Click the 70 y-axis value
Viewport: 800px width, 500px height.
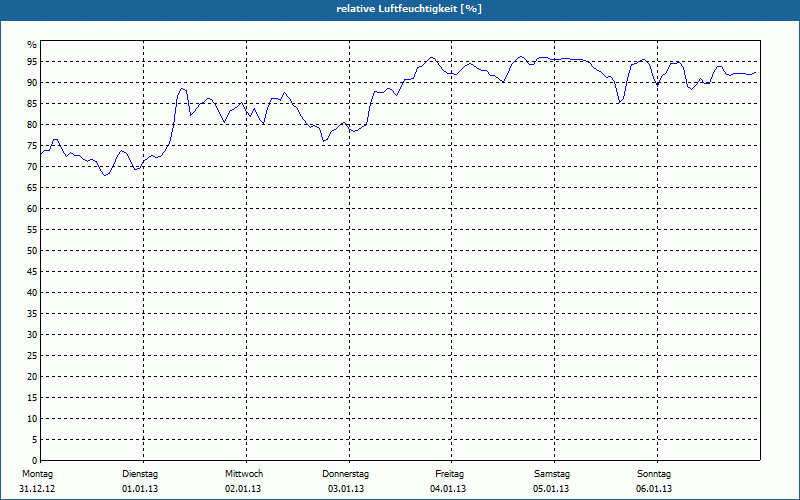click(32, 167)
